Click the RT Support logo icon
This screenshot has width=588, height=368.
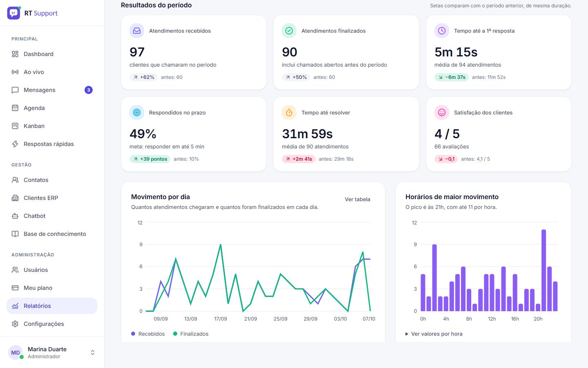click(14, 13)
